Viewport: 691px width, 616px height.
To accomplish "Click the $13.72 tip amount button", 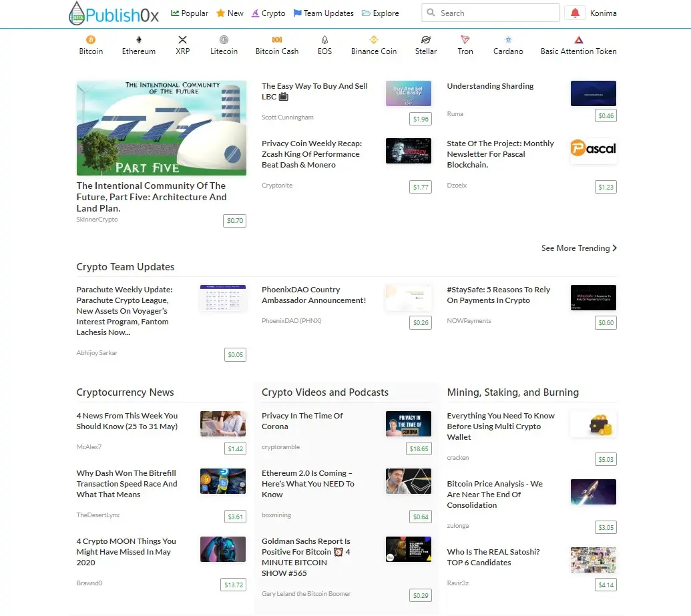I will pyautogui.click(x=234, y=585).
